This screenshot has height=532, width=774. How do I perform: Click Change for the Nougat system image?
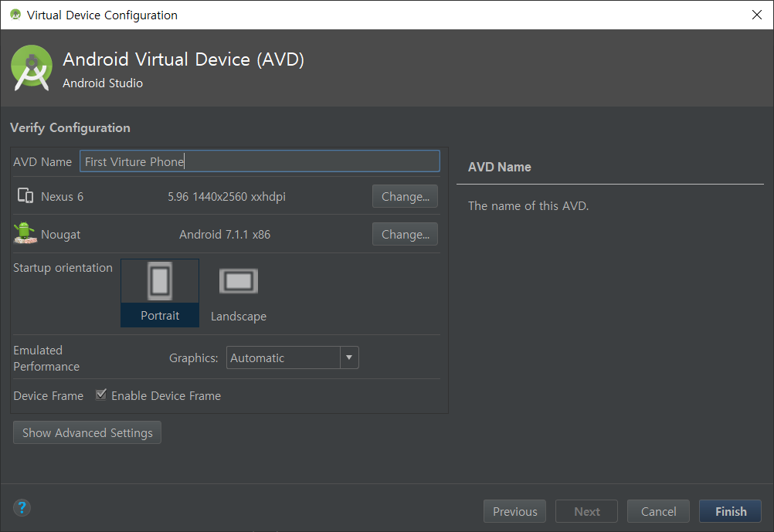(405, 234)
